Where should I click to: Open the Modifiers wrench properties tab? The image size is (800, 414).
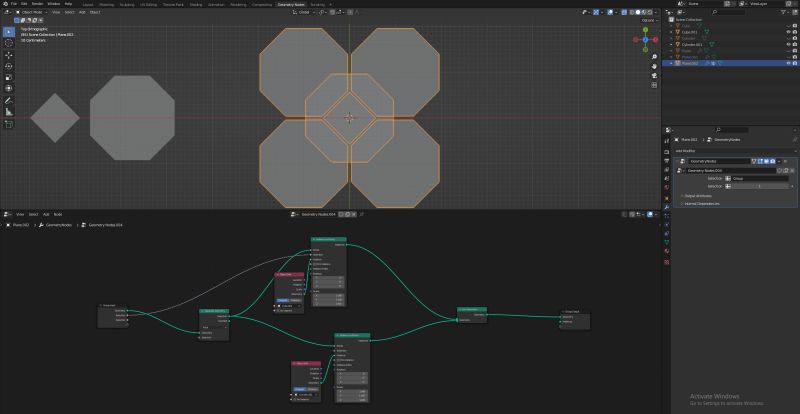(x=667, y=207)
